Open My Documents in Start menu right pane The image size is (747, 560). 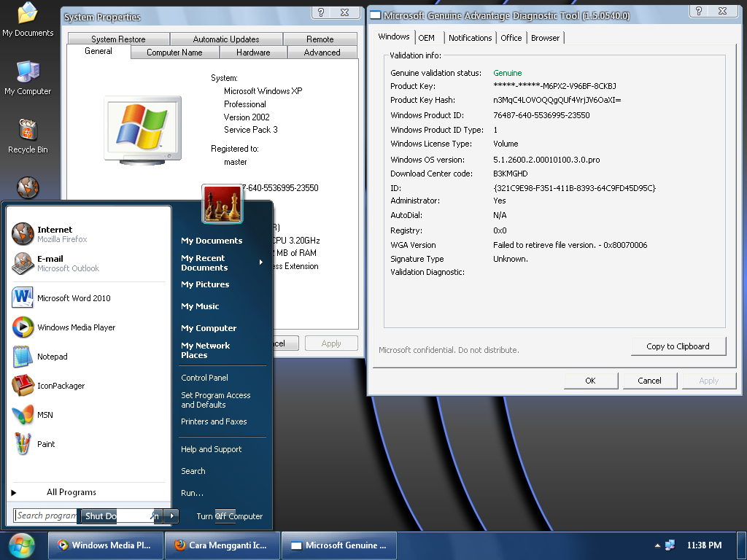pos(212,241)
